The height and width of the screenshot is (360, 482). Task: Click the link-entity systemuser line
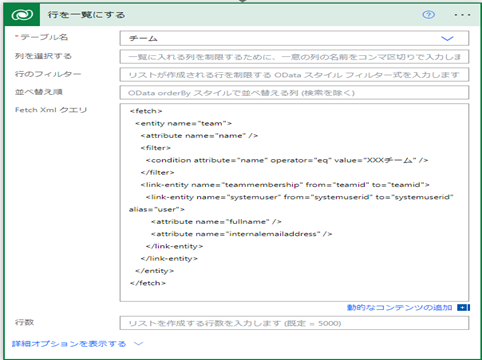click(x=299, y=197)
